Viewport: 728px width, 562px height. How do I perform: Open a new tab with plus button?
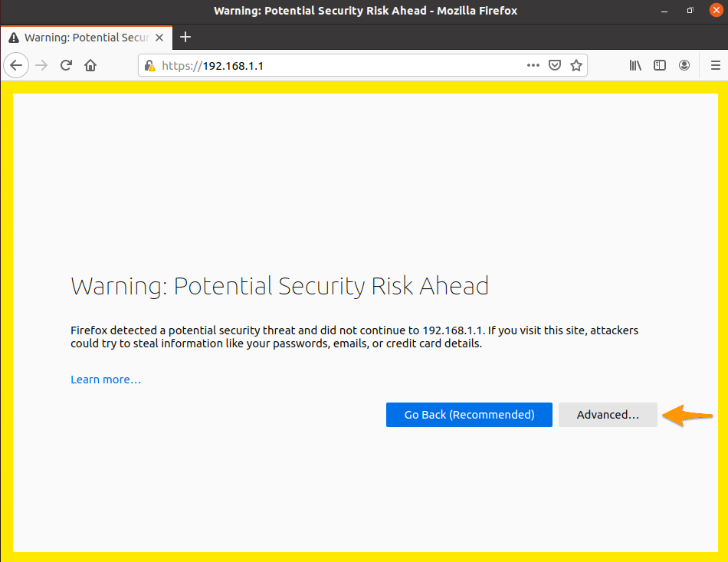tap(185, 37)
